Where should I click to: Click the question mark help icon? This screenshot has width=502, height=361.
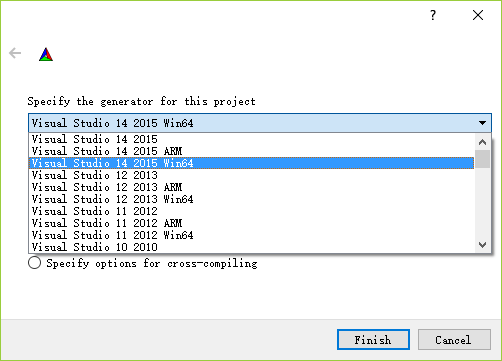tap(433, 15)
